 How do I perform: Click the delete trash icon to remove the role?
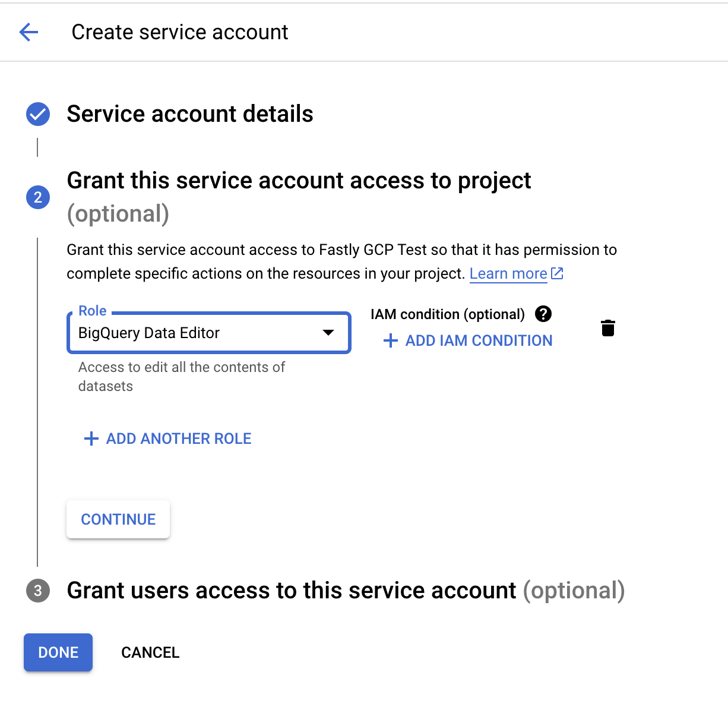pyautogui.click(x=607, y=328)
